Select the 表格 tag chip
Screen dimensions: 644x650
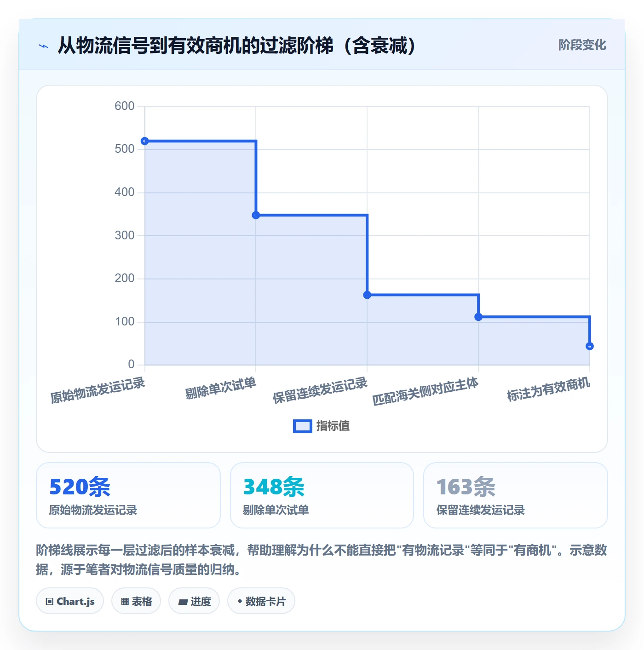coord(136,601)
